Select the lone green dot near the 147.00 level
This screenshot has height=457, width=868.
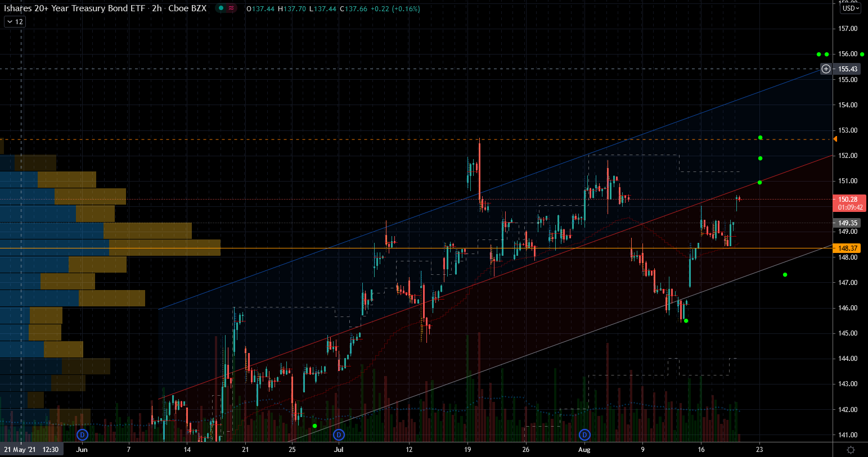tap(785, 275)
